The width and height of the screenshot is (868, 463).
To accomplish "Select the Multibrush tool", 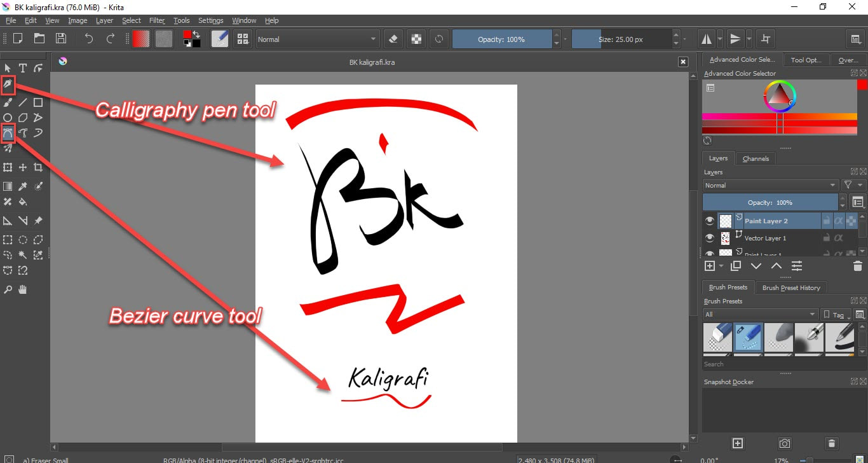I will pos(8,148).
